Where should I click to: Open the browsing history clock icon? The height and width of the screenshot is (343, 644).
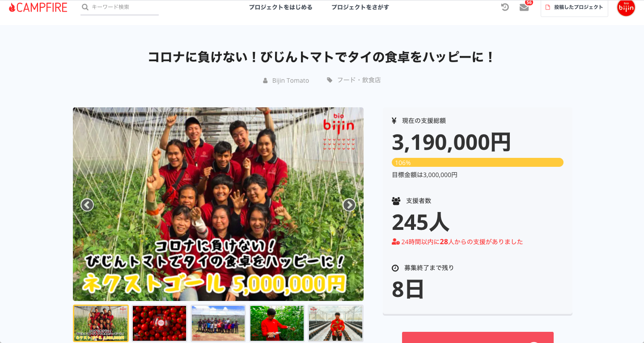505,7
